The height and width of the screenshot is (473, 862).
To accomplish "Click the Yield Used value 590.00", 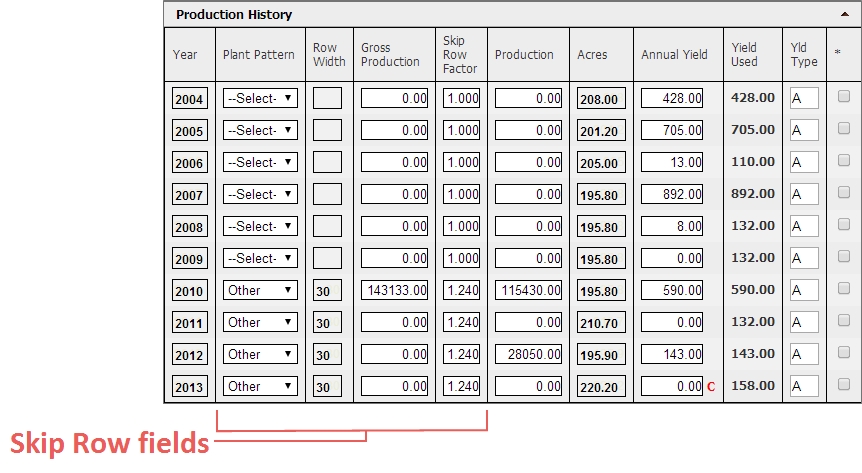I will coord(753,289).
